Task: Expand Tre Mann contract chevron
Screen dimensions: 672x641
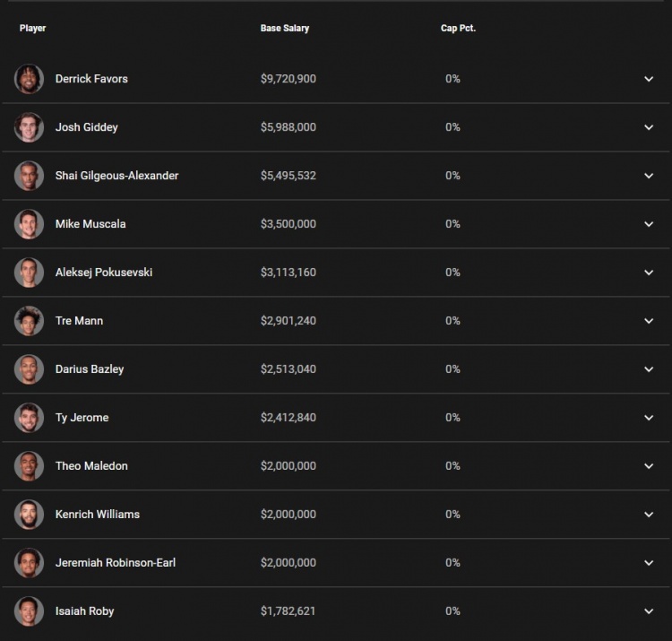Action: coord(649,321)
